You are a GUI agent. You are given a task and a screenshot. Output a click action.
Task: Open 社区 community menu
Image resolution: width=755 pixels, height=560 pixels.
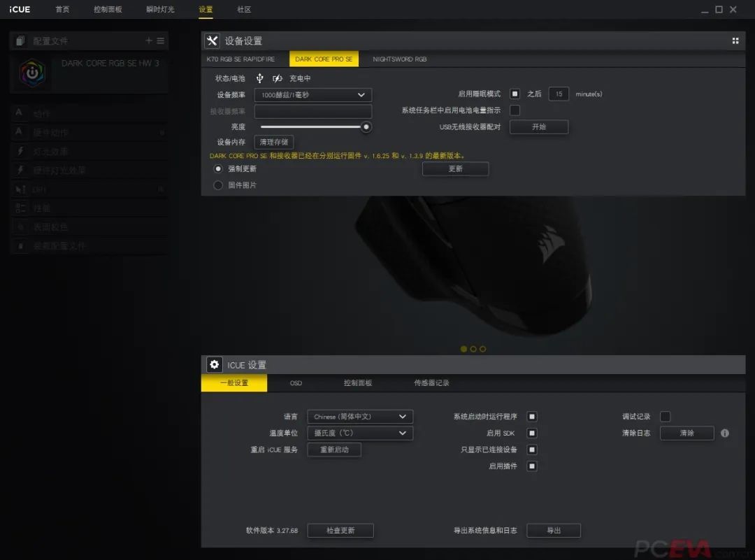(244, 9)
